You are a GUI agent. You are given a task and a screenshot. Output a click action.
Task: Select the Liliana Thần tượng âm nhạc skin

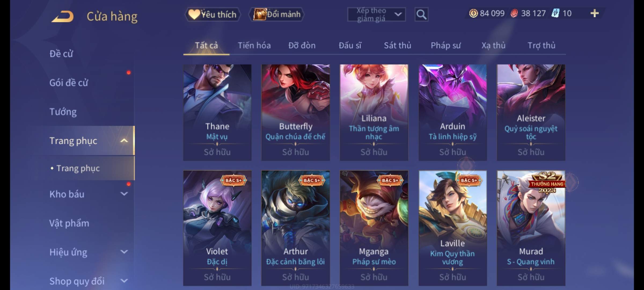click(x=374, y=112)
